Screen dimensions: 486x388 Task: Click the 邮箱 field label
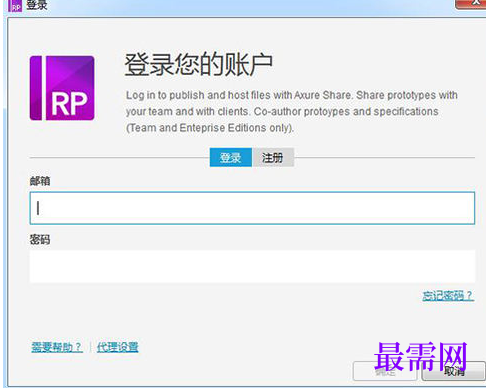(40, 181)
